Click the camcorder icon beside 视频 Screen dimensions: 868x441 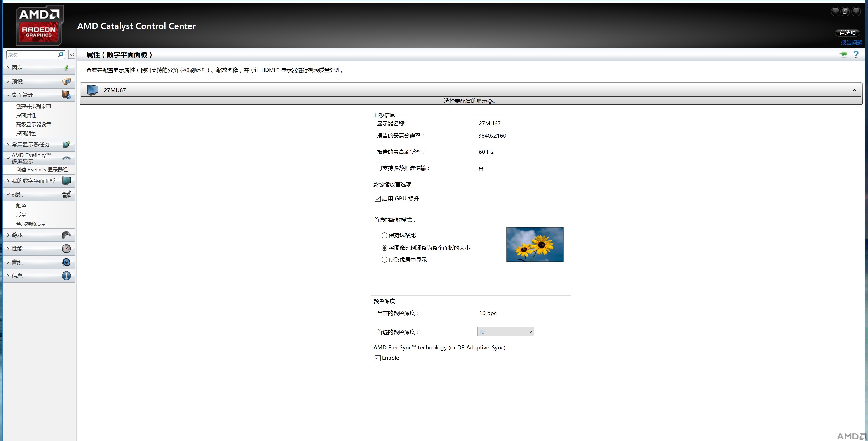click(x=66, y=194)
